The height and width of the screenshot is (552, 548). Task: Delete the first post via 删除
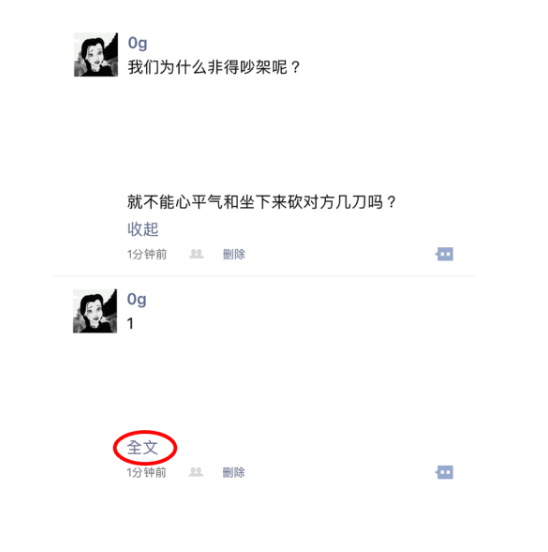tap(234, 254)
